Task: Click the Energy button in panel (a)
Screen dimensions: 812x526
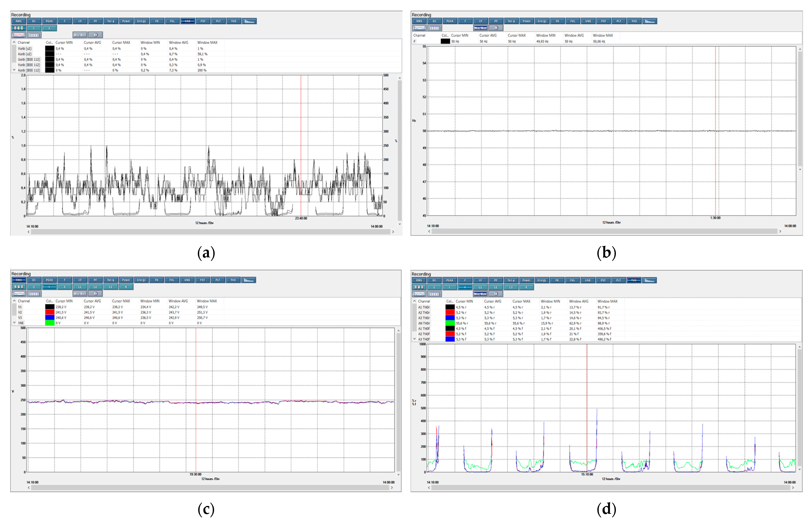Action: [x=142, y=21]
